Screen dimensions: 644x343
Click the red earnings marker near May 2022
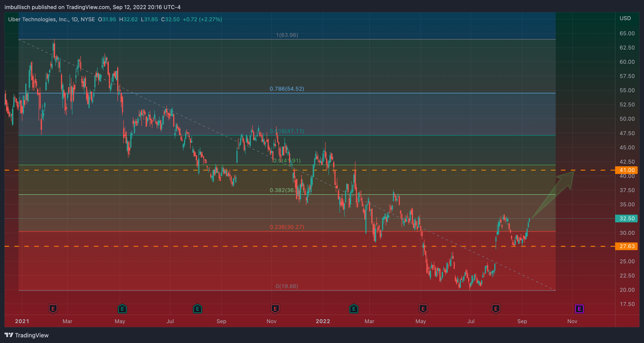click(423, 309)
